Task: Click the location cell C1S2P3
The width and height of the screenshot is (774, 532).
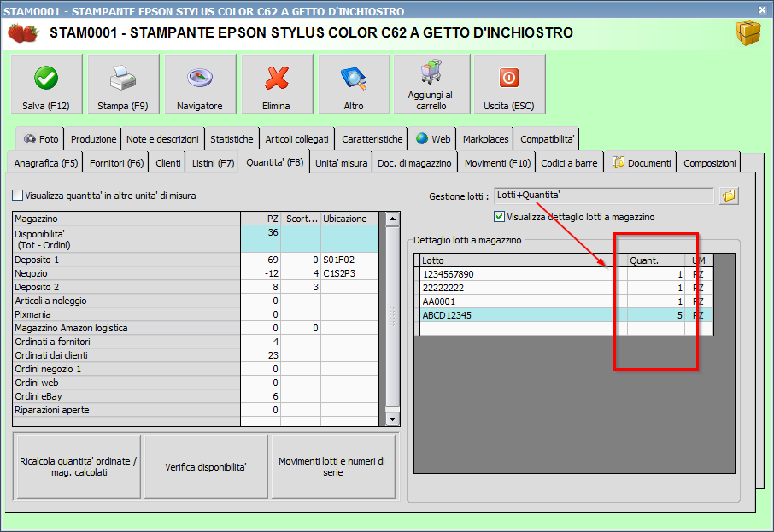Action: (349, 273)
